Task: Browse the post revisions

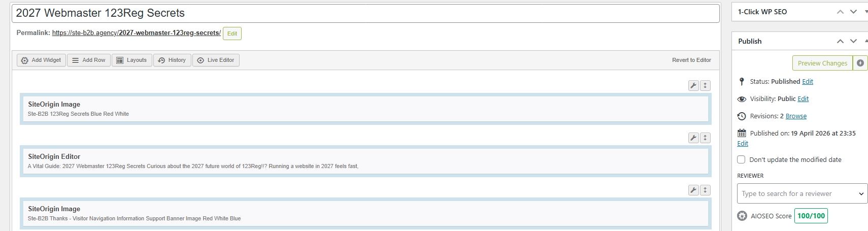Action: coord(796,116)
